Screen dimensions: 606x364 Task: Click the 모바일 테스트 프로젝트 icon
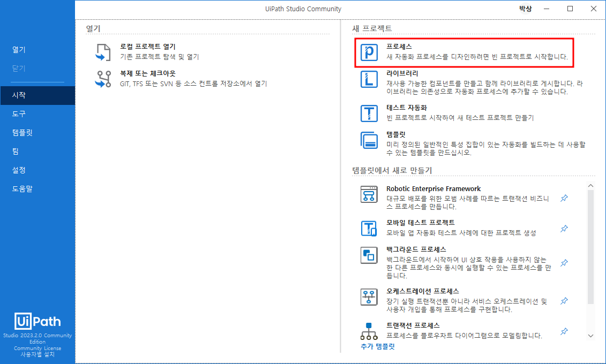369,228
